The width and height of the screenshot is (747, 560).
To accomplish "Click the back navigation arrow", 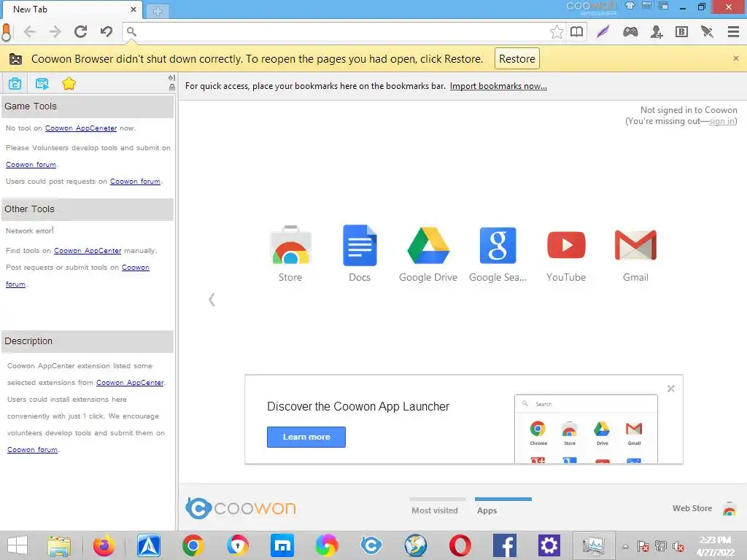I will (x=29, y=32).
